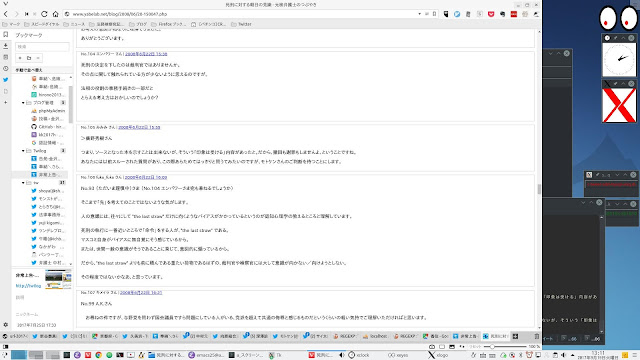
Task: Add a new bookmark in panel
Action: tap(20, 58)
